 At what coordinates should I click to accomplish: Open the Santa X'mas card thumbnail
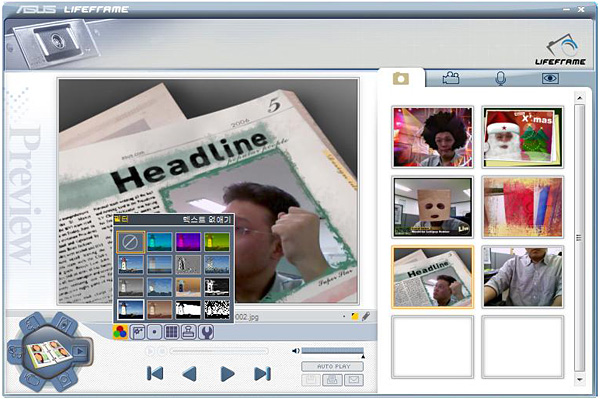pos(522,137)
